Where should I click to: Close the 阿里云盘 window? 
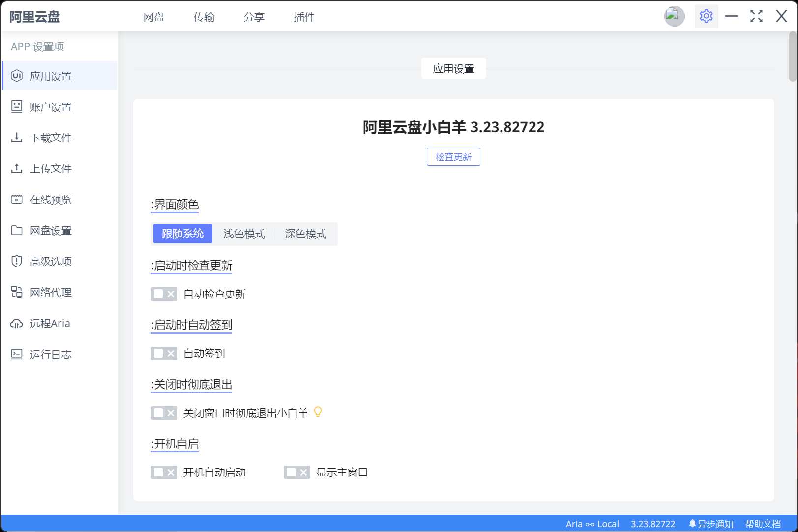(x=781, y=16)
